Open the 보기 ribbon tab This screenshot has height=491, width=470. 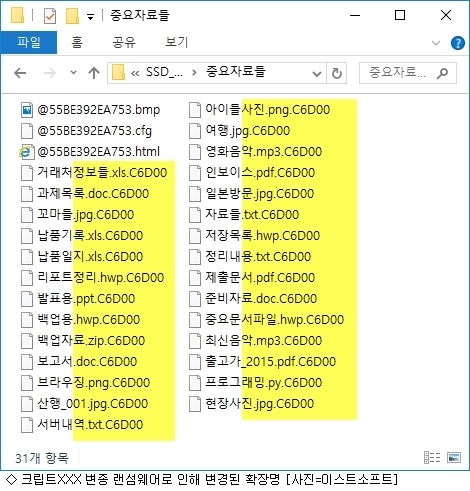177,42
